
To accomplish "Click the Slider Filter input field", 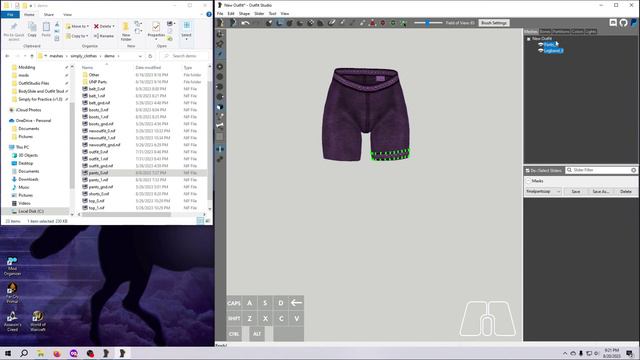I will pyautogui.click(x=601, y=170).
